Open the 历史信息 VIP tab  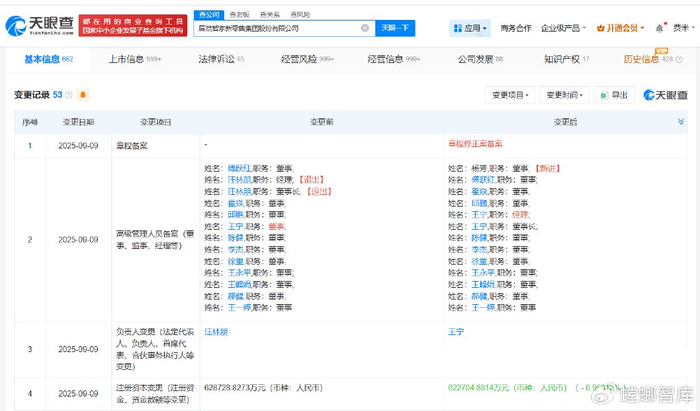(x=645, y=60)
